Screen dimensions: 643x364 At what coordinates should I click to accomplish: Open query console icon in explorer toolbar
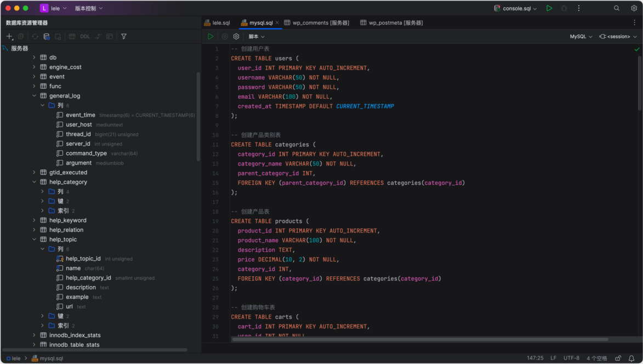point(110,37)
